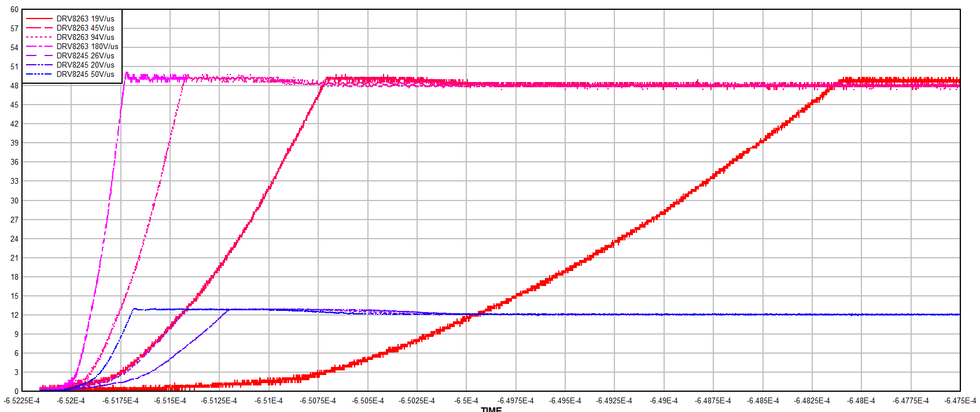Click the DRV8263 94V/us dotted line sample
Viewport: 980px width, 412px height.
point(39,37)
